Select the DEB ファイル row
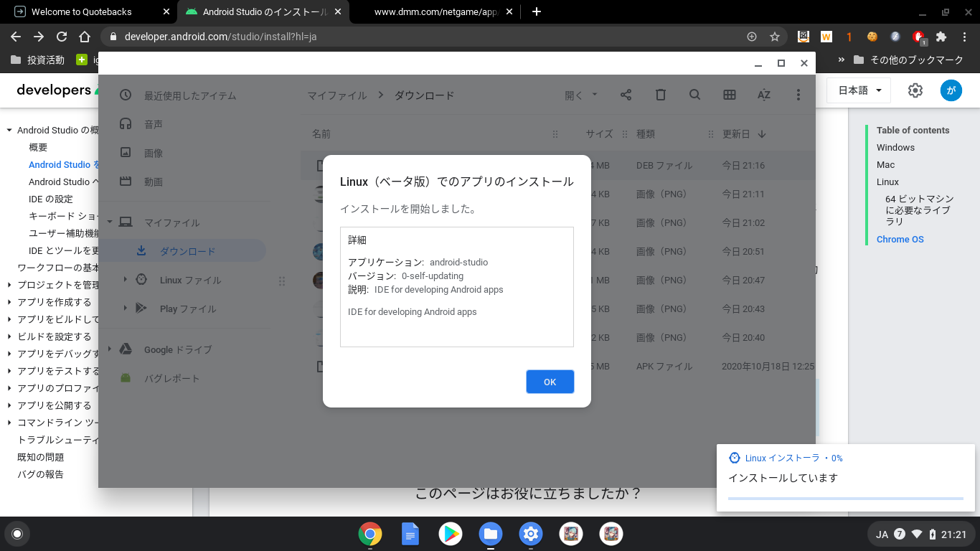This screenshot has width=980, height=551. [557, 165]
